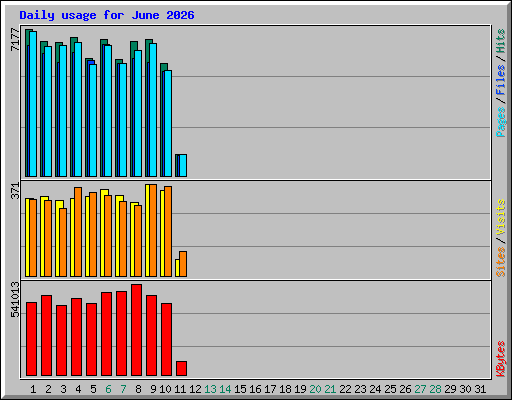Click day label 24 on x-axis
The image size is (512, 400).
click(375, 389)
